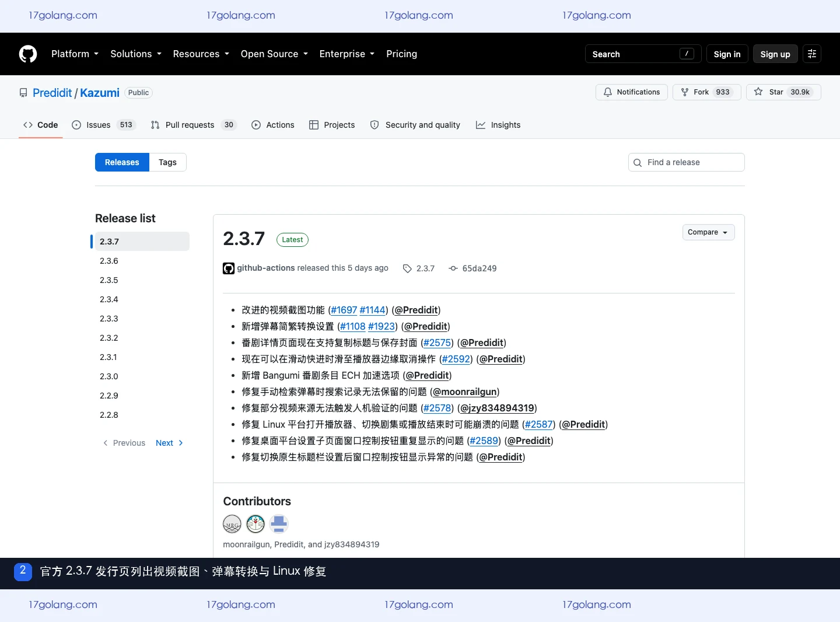Open the Code tab
The height and width of the screenshot is (622, 840).
(41, 125)
